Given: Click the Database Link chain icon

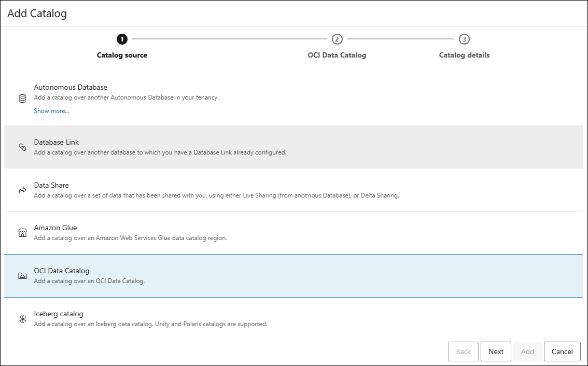Looking at the screenshot, I should [22, 147].
